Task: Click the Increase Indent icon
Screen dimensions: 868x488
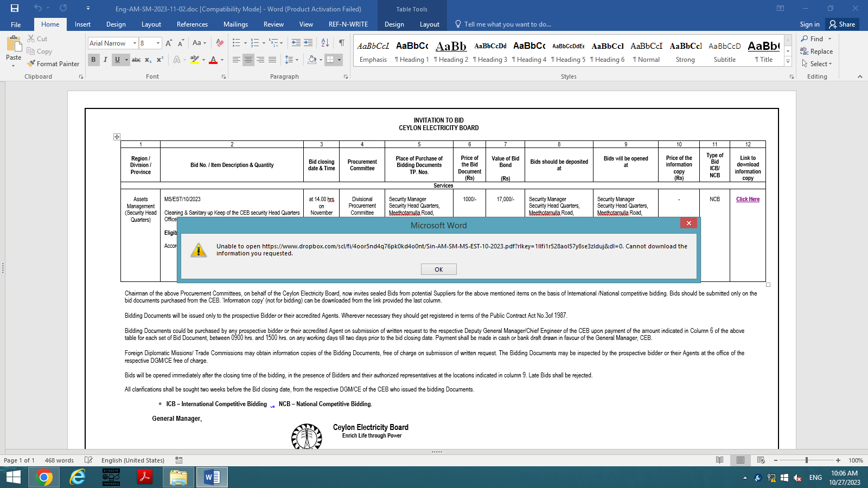Action: click(x=308, y=43)
